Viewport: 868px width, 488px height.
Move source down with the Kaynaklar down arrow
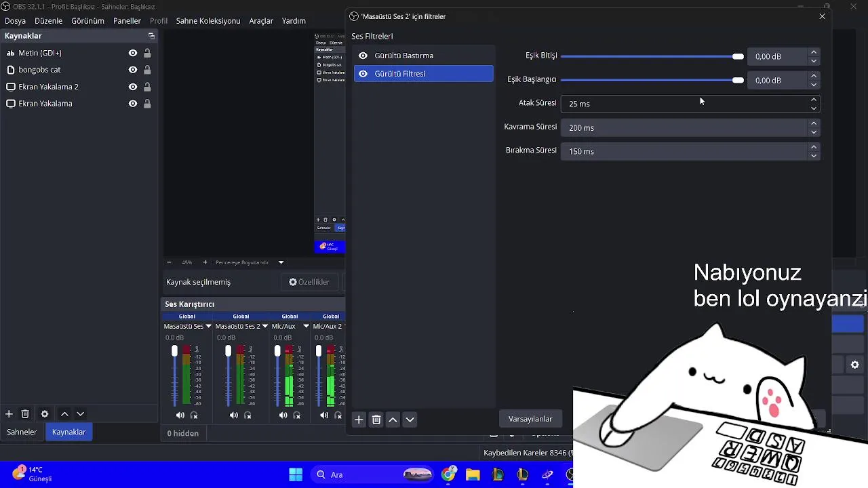81,414
